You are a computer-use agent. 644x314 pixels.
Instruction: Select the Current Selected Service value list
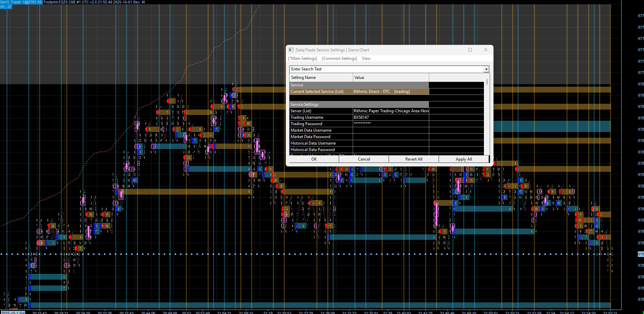(x=390, y=92)
